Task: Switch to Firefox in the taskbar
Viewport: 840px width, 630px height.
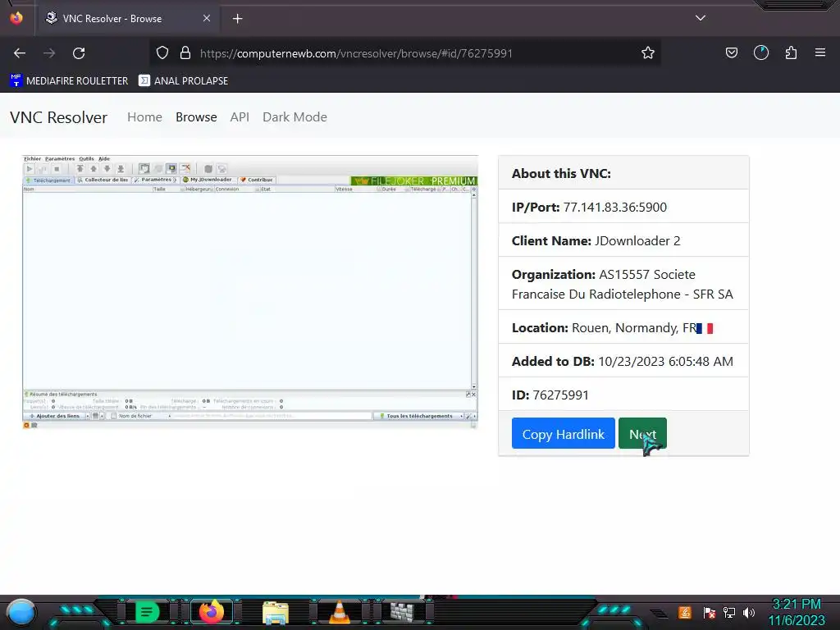Action: click(212, 612)
